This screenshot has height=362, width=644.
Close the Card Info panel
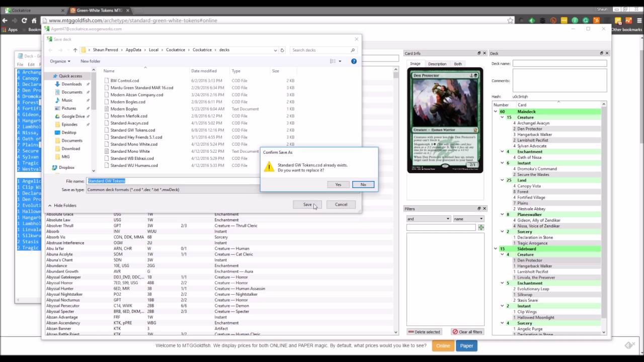485,53
